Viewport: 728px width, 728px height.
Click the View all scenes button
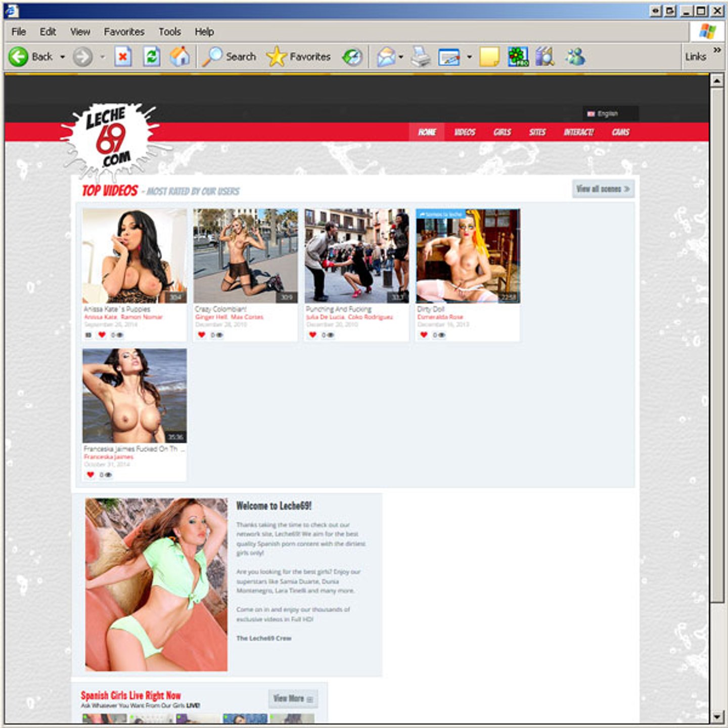coord(603,189)
